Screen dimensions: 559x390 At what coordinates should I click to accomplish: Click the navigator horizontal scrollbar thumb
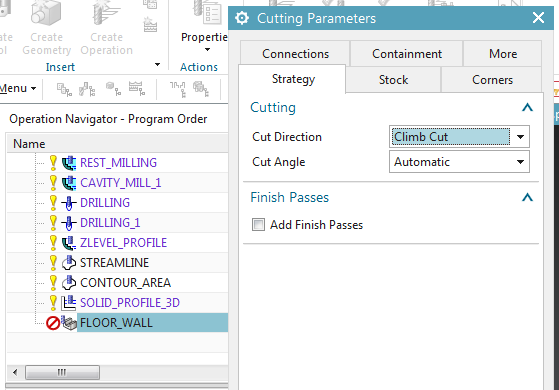point(62,373)
